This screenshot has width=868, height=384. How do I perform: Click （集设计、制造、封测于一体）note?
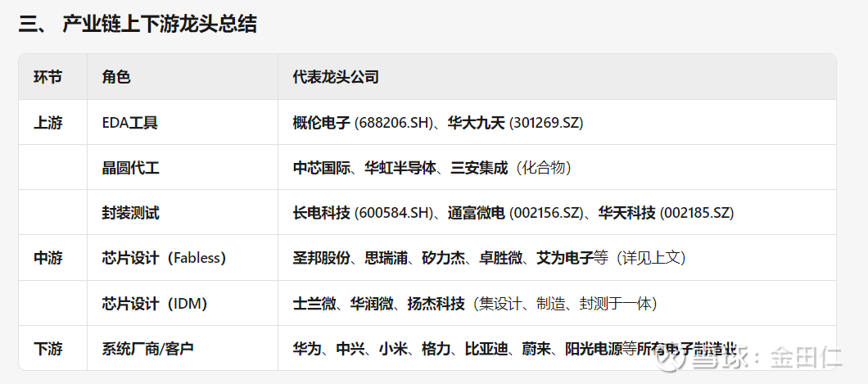[x=566, y=303]
